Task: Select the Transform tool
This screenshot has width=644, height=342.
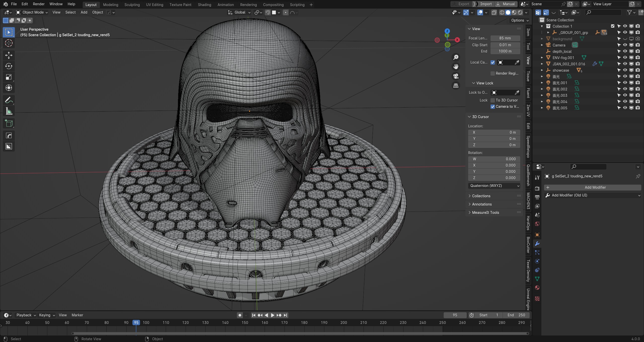Action: pyautogui.click(x=9, y=88)
